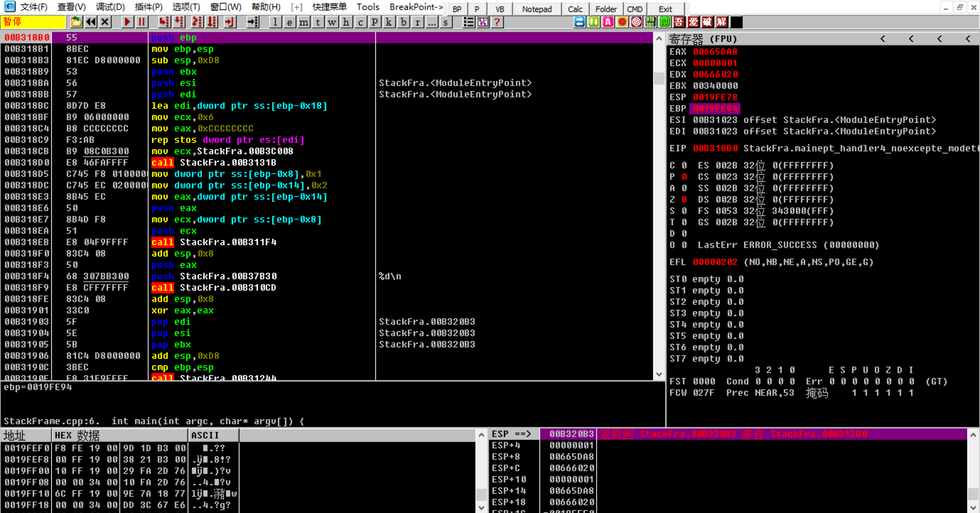This screenshot has width=980, height=513.
Task: Open Memory map with the m button
Action: pos(303,22)
